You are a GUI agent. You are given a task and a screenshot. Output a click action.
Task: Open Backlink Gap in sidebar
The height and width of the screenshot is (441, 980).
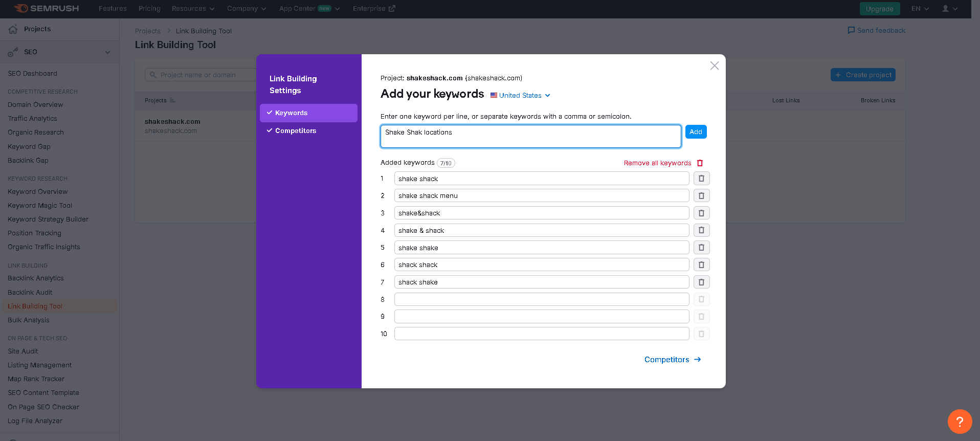[x=28, y=161]
